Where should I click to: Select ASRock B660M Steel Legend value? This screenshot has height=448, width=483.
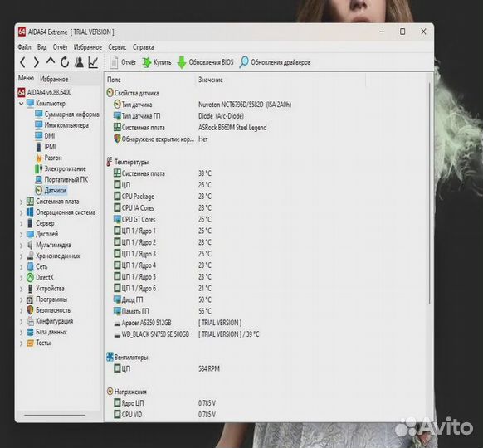click(x=232, y=128)
